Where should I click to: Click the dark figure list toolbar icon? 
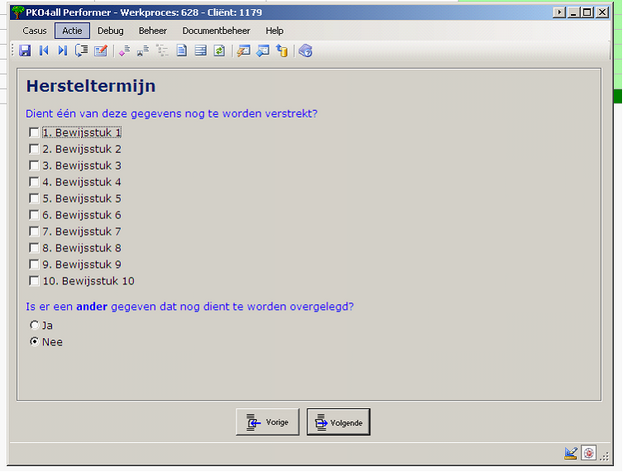tap(143, 51)
